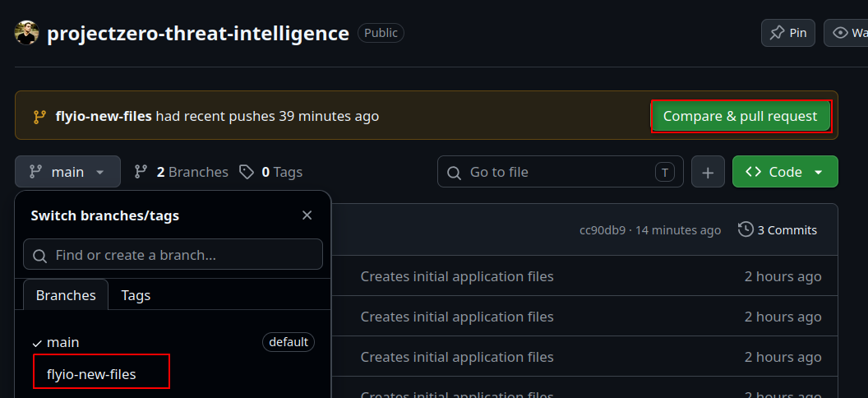Click the branch icon beside 2 Branches
Image resolution: width=868 pixels, height=398 pixels.
pos(141,172)
